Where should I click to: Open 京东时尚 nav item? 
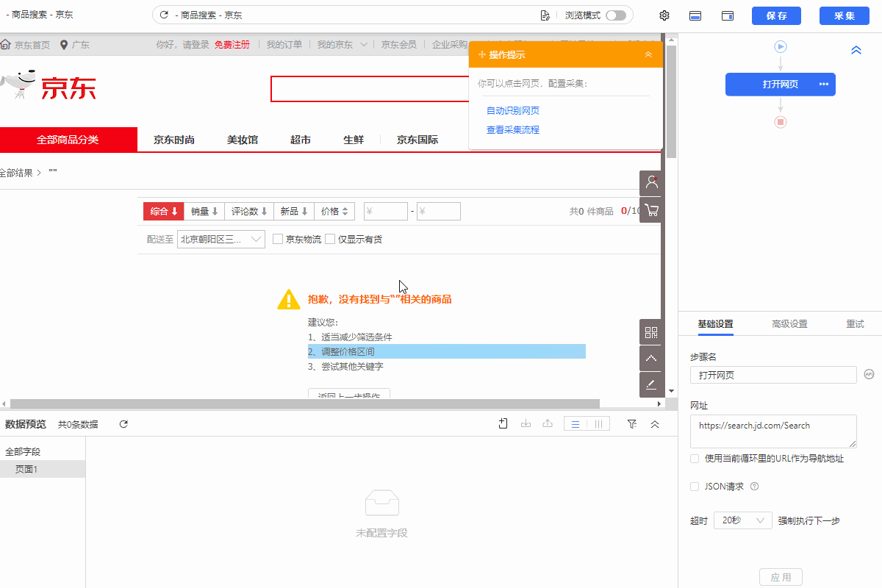(174, 140)
